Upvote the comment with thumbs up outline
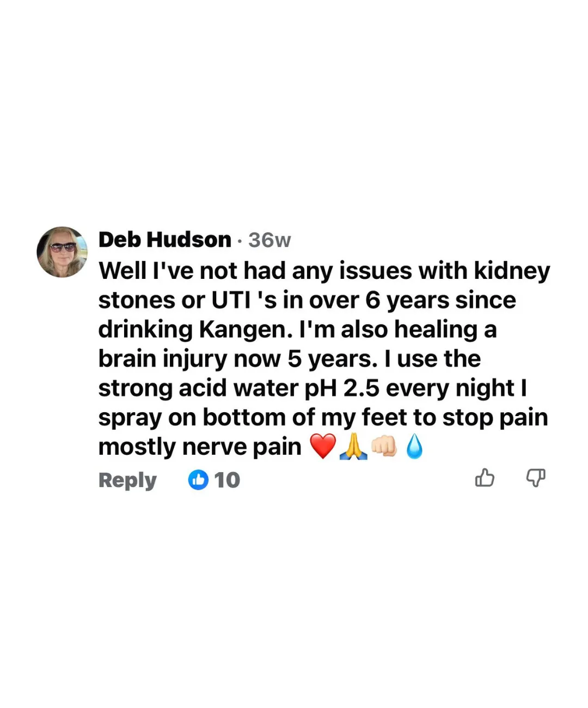 coord(485,478)
